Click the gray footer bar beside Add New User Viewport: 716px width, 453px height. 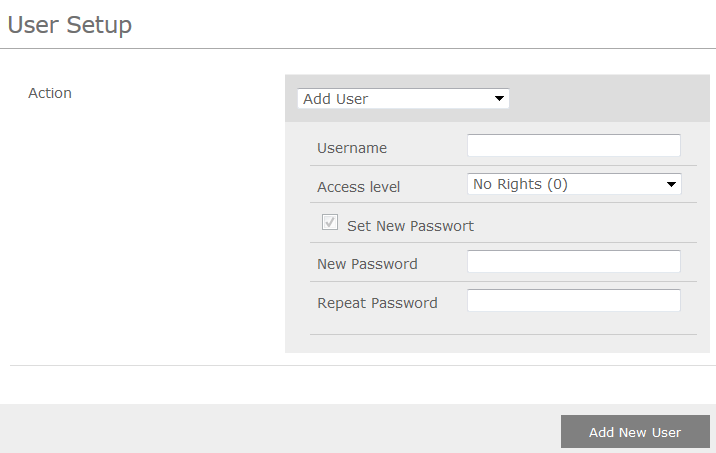click(280, 430)
